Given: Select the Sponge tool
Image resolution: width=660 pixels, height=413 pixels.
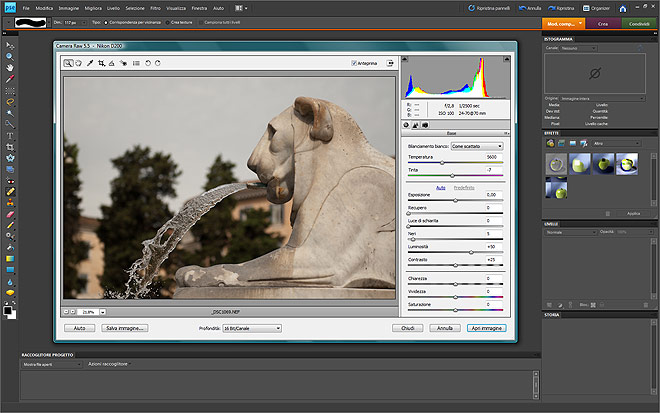Looking at the screenshot, I should point(10,292).
